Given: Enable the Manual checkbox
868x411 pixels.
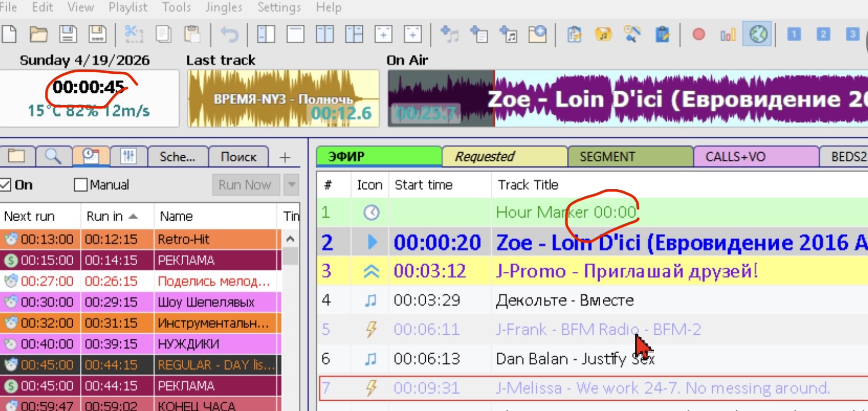Looking at the screenshot, I should point(81,185).
